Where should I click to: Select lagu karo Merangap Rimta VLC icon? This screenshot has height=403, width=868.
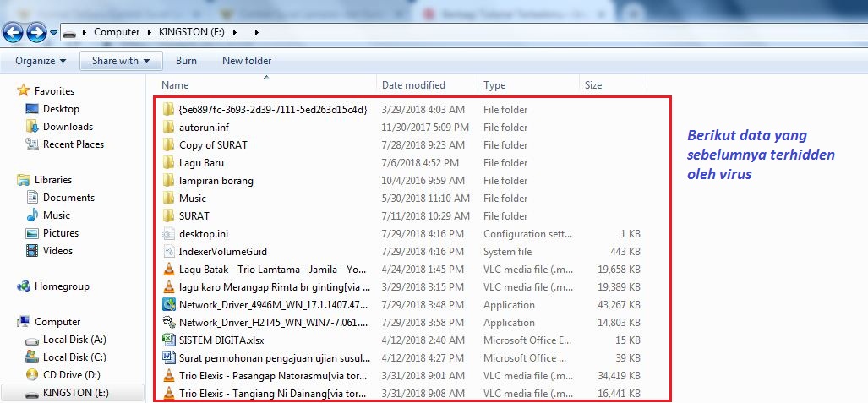pyautogui.click(x=169, y=287)
